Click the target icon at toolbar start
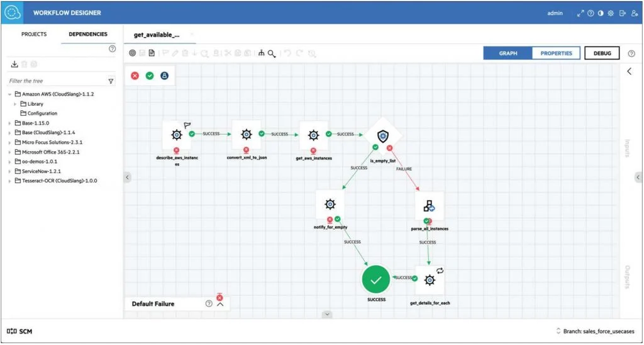644x345 pixels. pos(132,54)
